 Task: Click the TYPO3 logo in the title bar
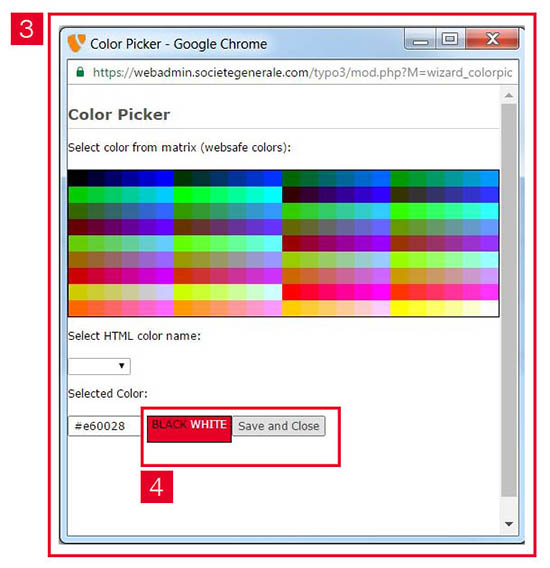tap(76, 43)
